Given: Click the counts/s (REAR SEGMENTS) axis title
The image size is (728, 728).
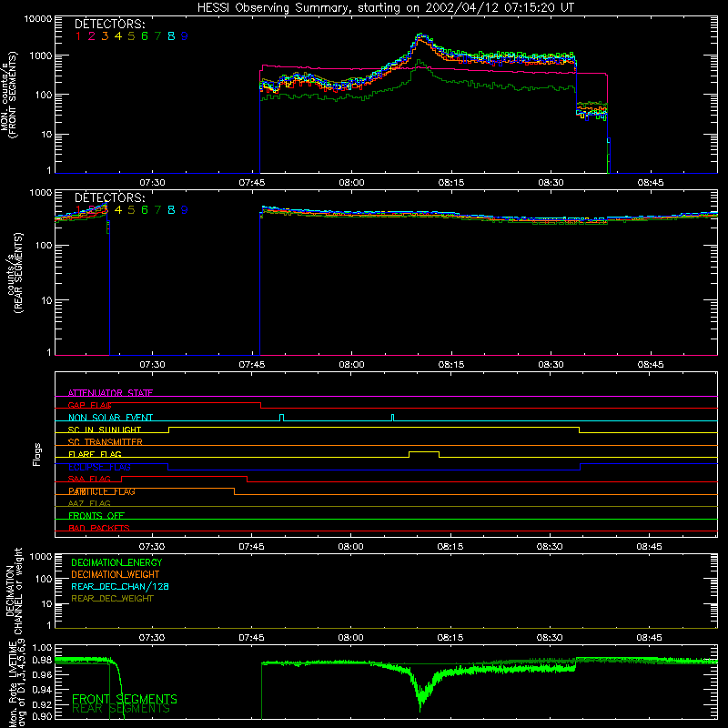Looking at the screenshot, I should pos(14,274).
